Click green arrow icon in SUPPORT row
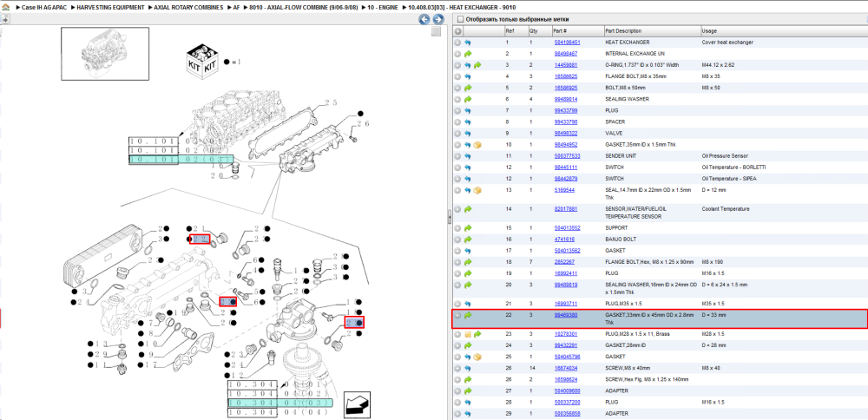 click(468, 228)
